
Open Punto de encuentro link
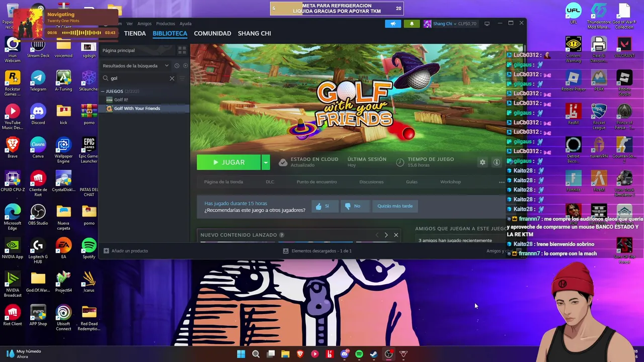click(316, 182)
